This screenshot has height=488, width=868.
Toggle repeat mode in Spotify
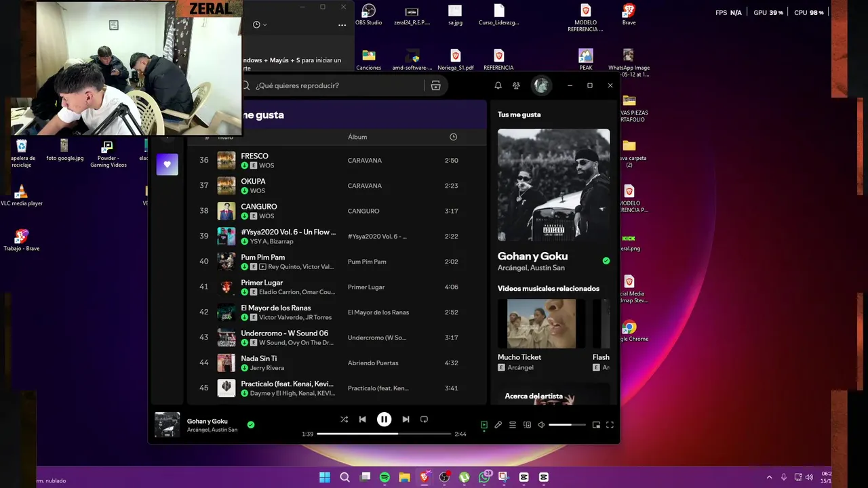[x=424, y=420]
